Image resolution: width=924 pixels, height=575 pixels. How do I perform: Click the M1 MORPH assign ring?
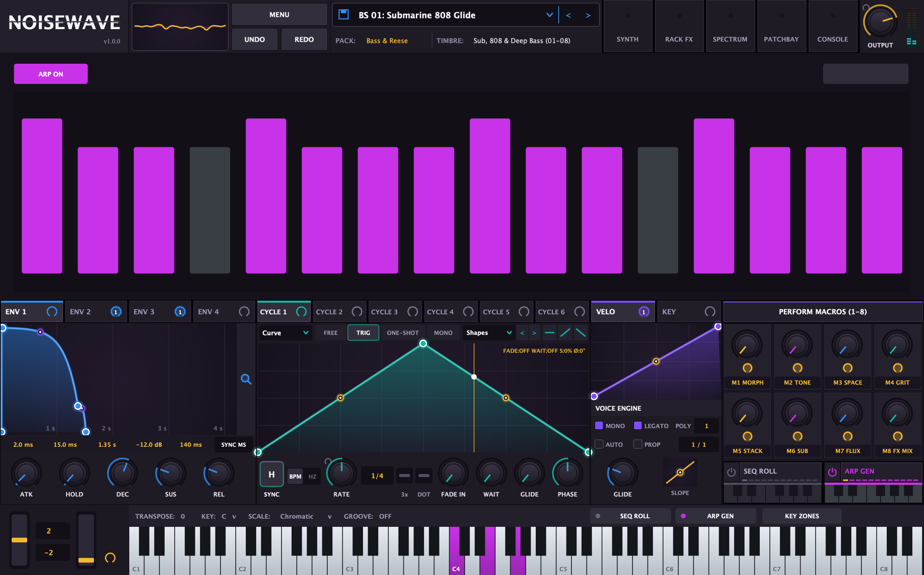(x=747, y=368)
